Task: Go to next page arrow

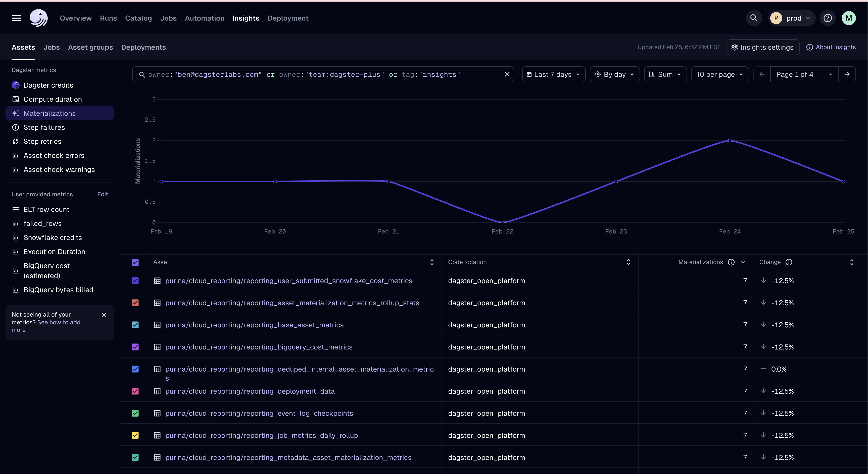Action: point(847,74)
